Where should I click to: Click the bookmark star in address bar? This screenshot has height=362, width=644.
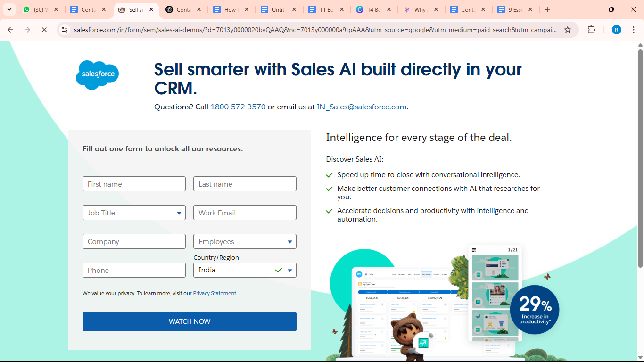568,29
